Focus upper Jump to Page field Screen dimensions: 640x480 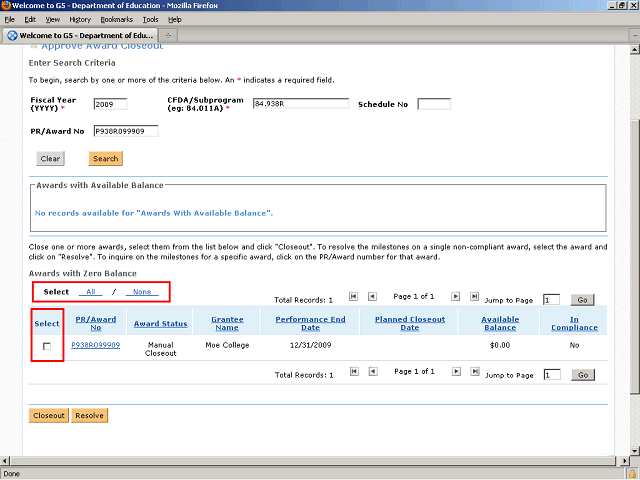[x=551, y=300]
